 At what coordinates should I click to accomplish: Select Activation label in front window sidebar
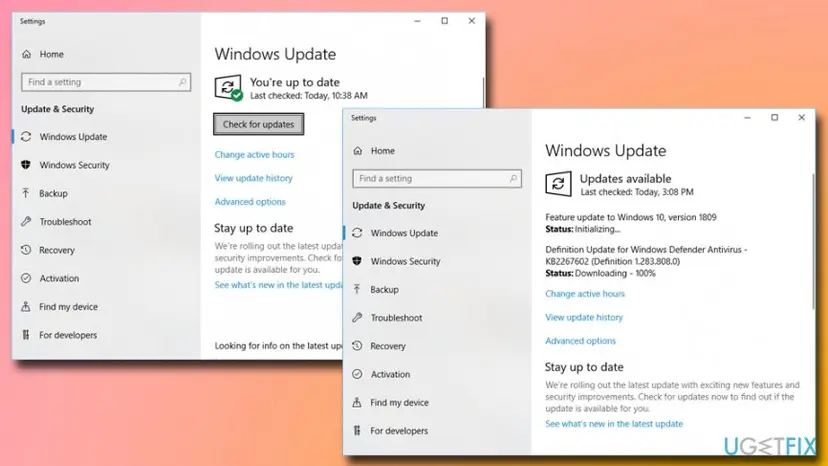tap(390, 375)
